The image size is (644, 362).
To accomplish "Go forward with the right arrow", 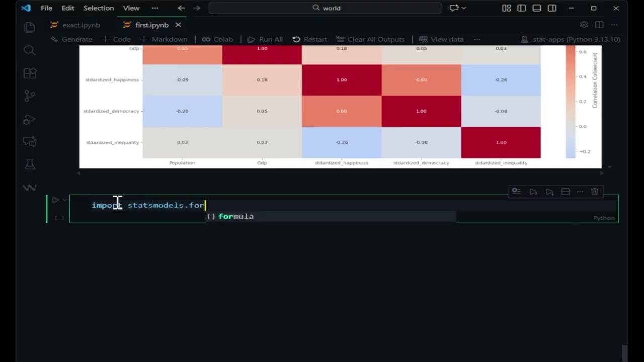I will 197,8.
